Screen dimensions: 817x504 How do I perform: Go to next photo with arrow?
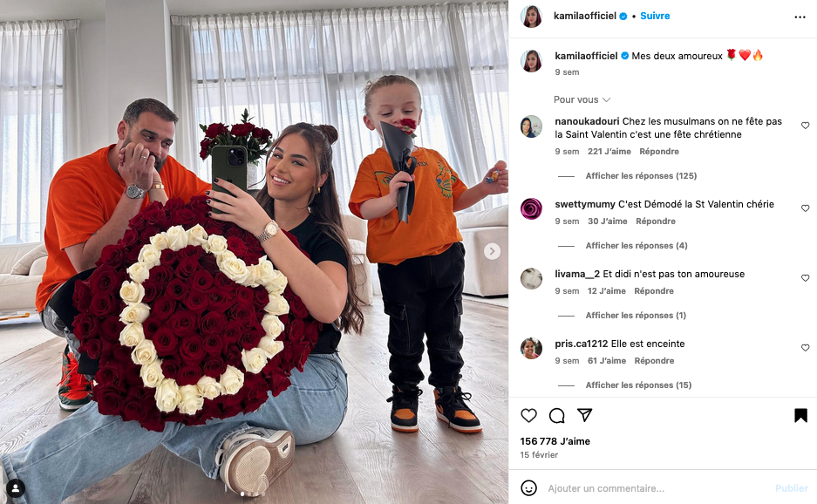point(492,251)
